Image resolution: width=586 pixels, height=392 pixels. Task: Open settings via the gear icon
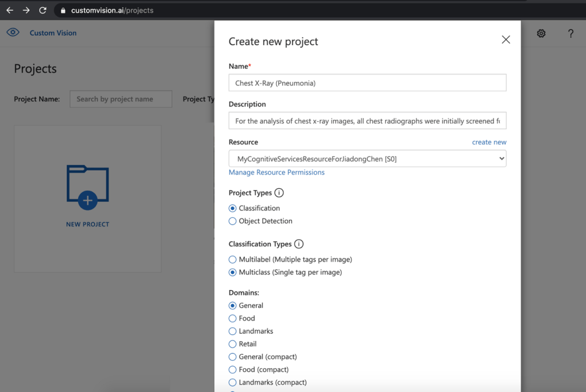(x=541, y=34)
